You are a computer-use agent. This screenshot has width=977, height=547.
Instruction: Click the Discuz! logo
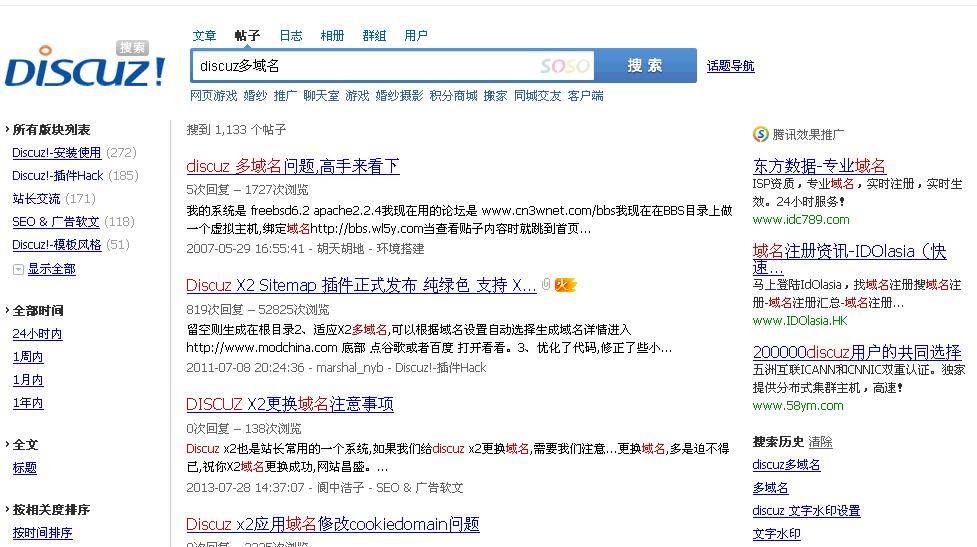pos(85,65)
